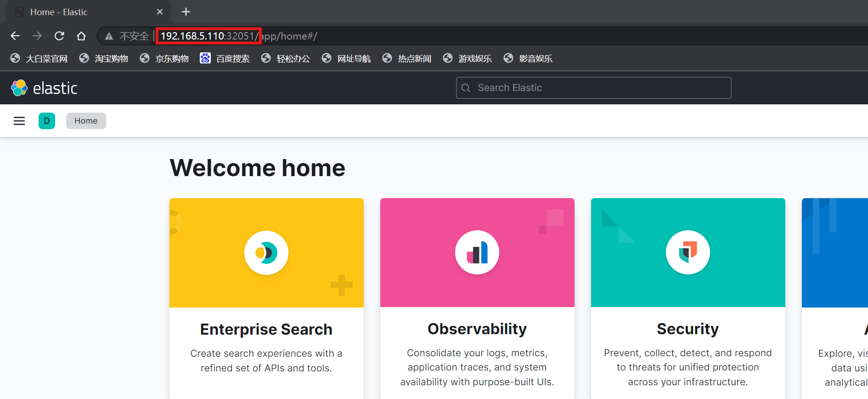This screenshot has height=399, width=868.
Task: Open the Security card title
Action: click(688, 329)
